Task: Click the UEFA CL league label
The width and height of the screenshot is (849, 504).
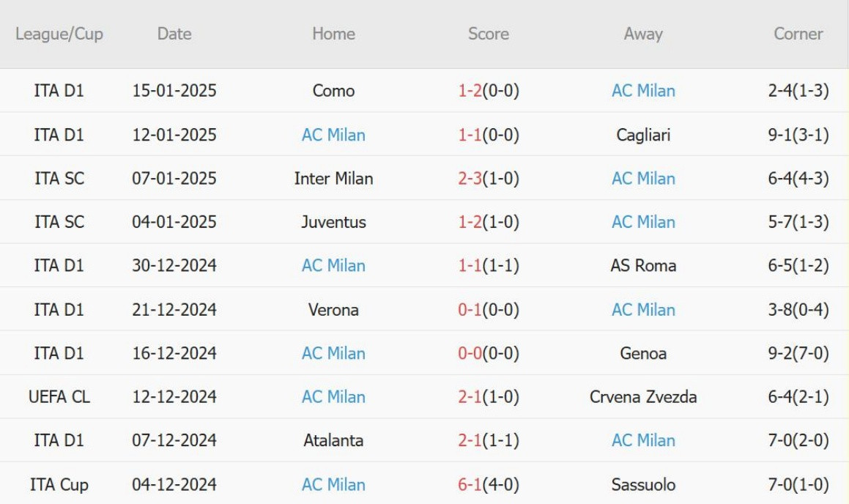Action: click(x=59, y=397)
